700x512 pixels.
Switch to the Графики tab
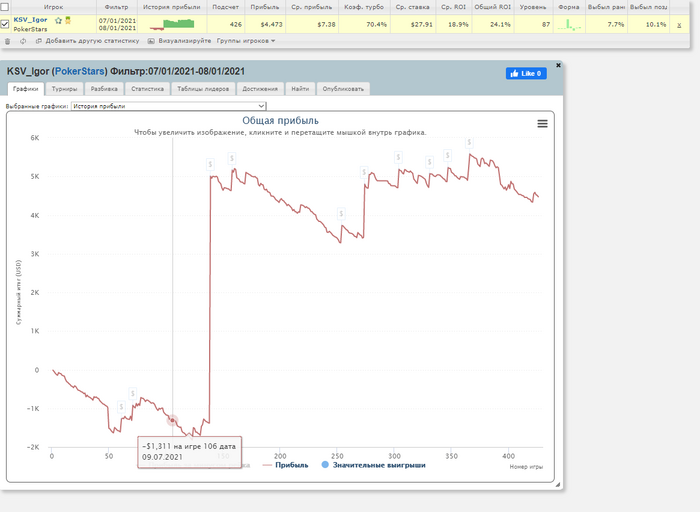[x=25, y=89]
